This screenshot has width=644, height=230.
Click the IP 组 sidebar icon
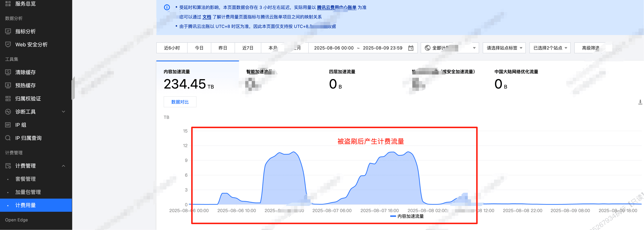tap(8, 125)
